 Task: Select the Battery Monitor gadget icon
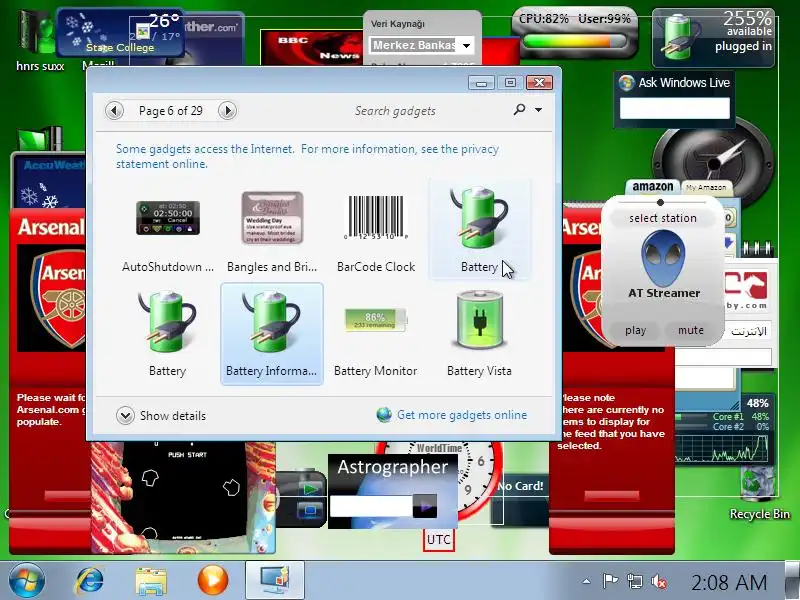pyautogui.click(x=376, y=320)
